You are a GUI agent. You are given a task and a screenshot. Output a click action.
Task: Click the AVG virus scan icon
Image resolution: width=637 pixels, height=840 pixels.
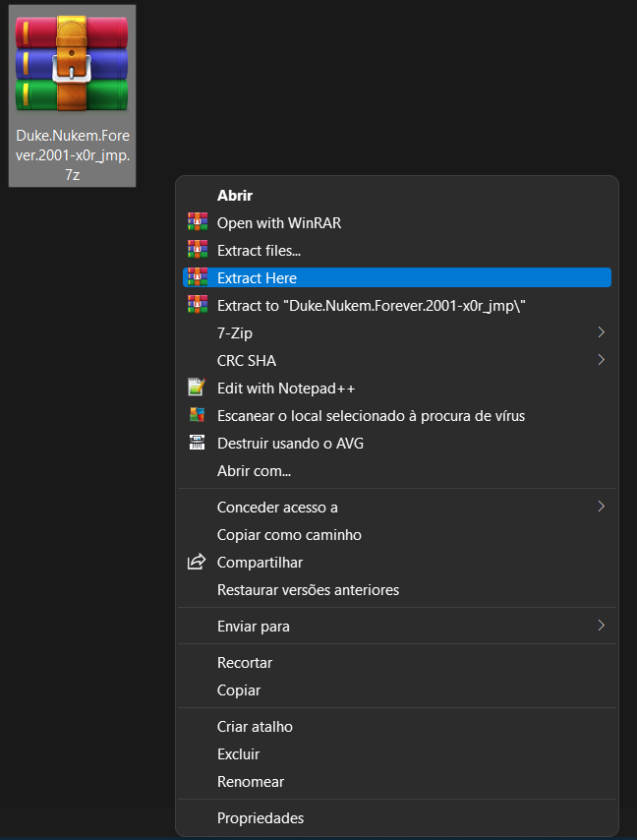[x=198, y=416]
